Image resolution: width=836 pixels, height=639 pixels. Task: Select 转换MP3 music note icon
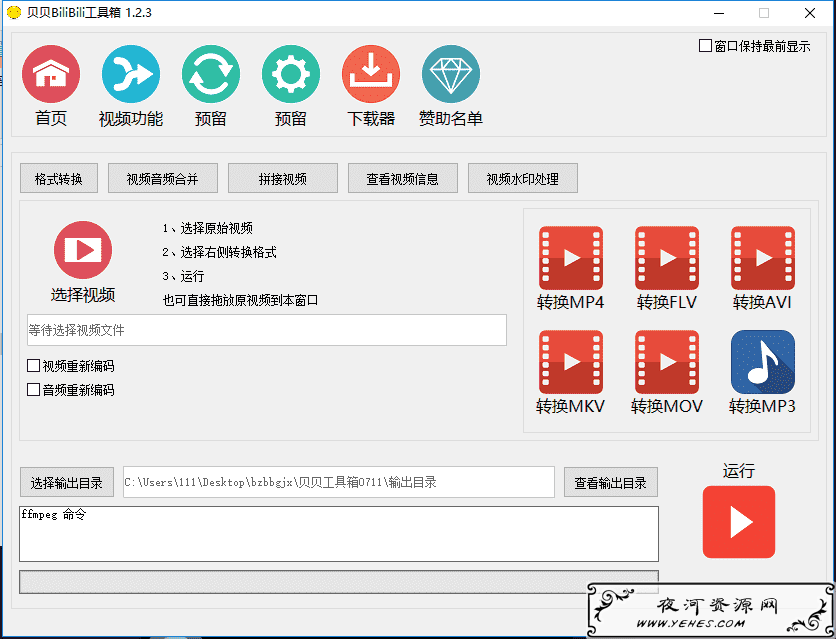pyautogui.click(x=762, y=362)
